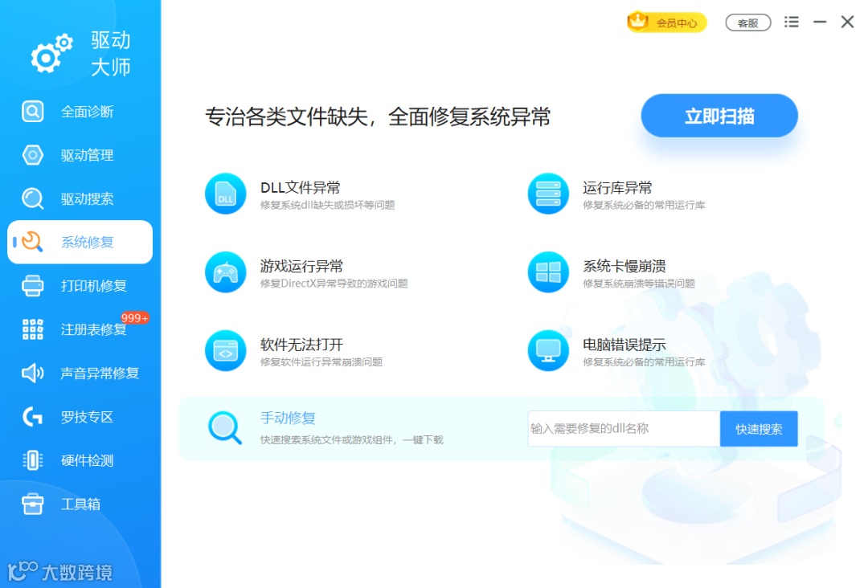Open the 全面诊断 sidebar tab
The image size is (868, 588).
[80, 111]
